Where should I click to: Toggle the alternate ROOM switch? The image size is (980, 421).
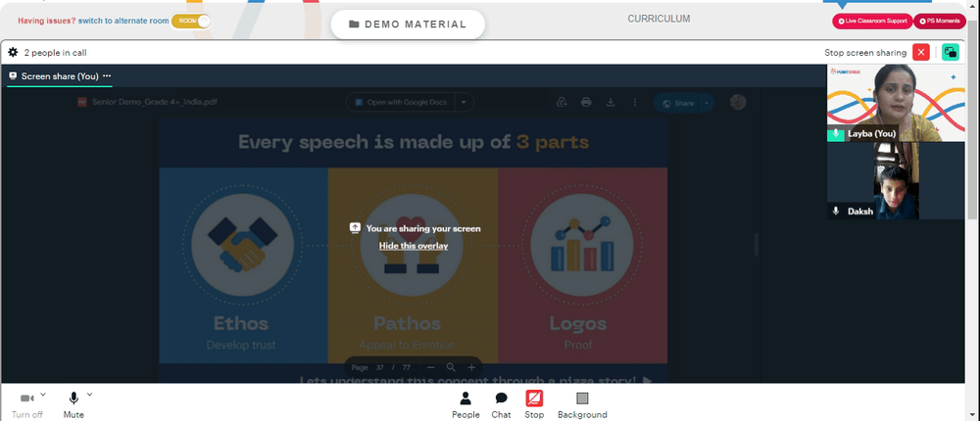pyautogui.click(x=191, y=21)
